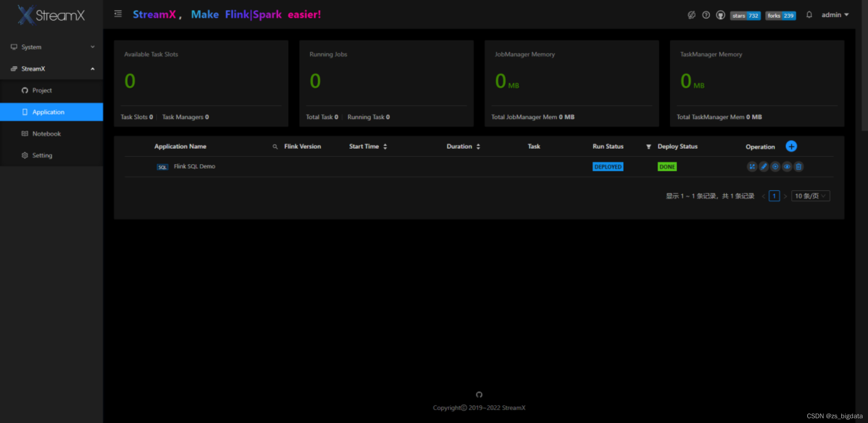Expand the System sidebar menu
The width and height of the screenshot is (868, 423).
coord(52,47)
